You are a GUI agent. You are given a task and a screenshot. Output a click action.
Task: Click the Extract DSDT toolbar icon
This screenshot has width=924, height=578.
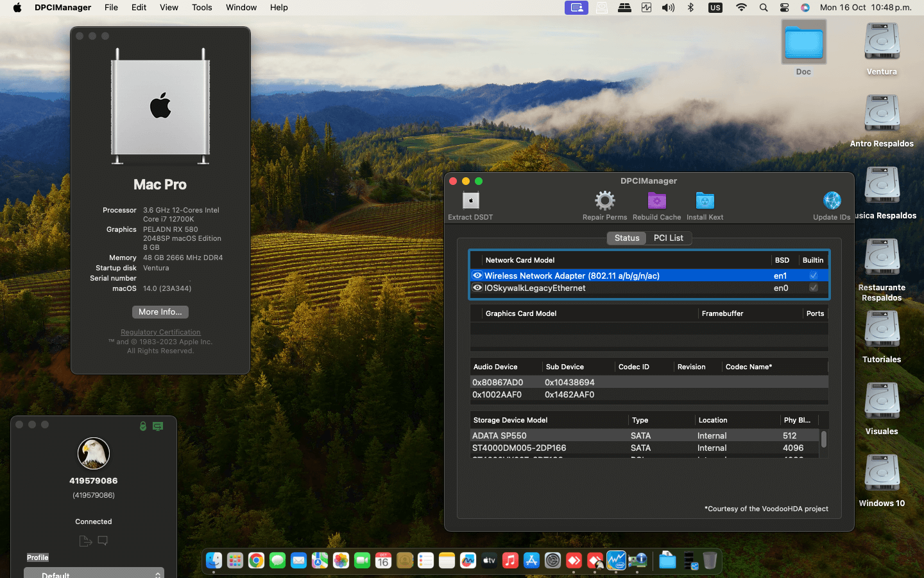point(470,201)
